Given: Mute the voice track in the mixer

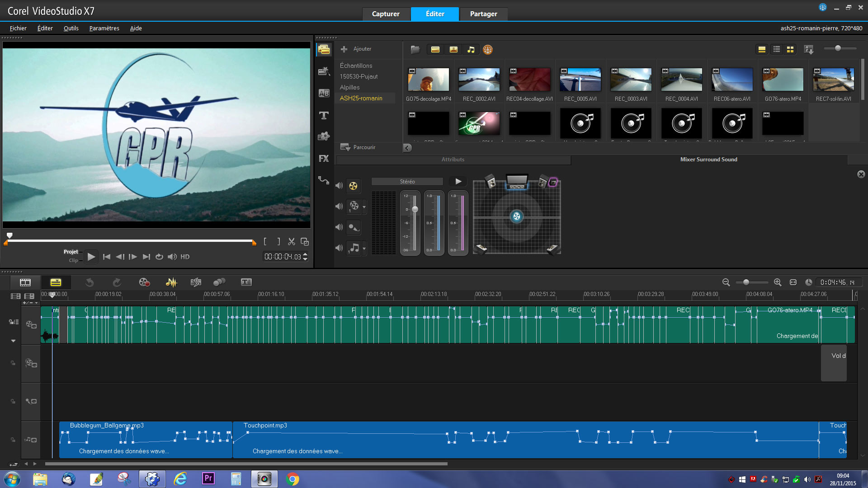Looking at the screenshot, I should click(x=339, y=227).
